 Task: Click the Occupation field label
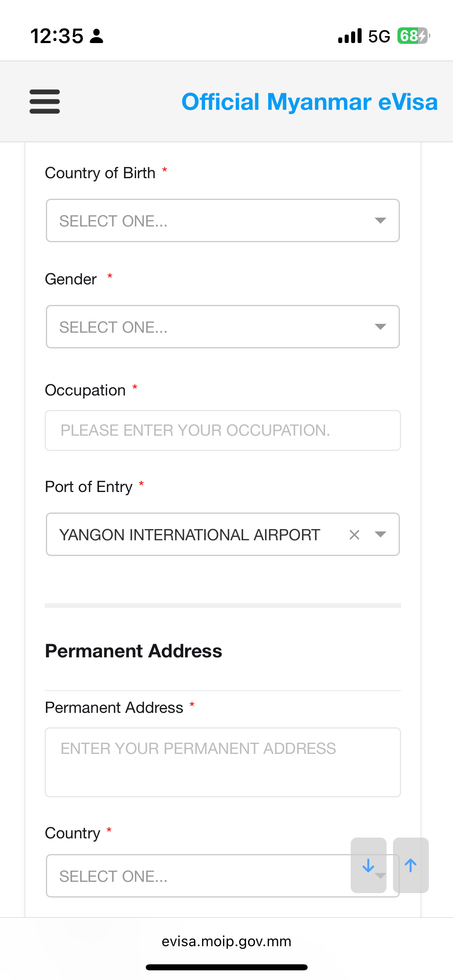[x=85, y=390]
